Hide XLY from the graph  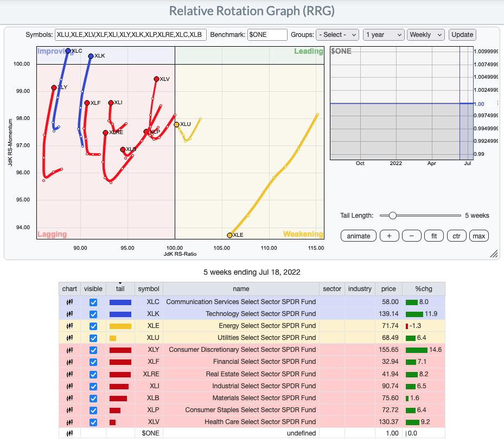93,350
